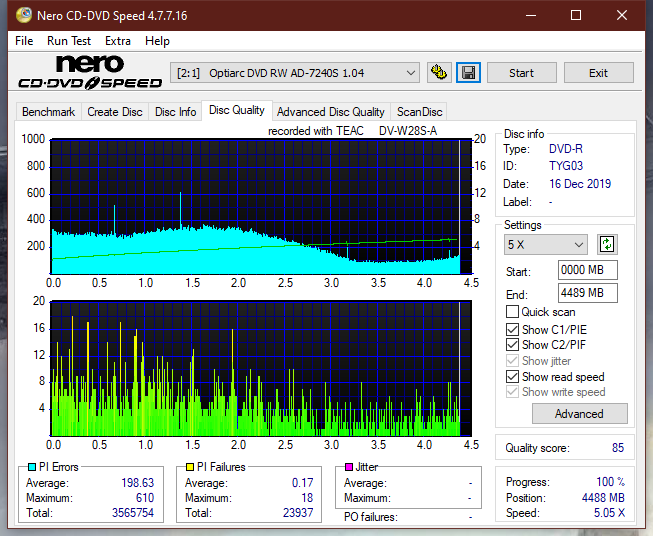
Task: Click the PI Errors graph area
Action: (261, 207)
